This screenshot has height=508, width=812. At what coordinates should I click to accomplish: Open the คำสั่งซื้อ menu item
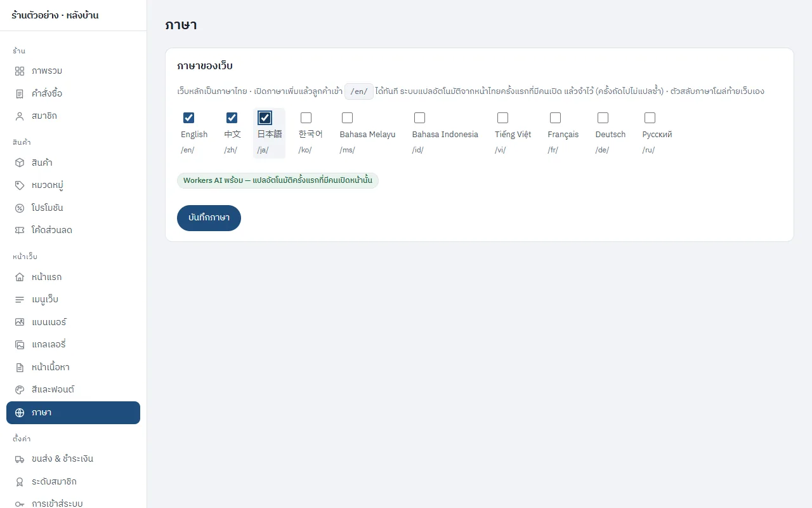point(73,94)
